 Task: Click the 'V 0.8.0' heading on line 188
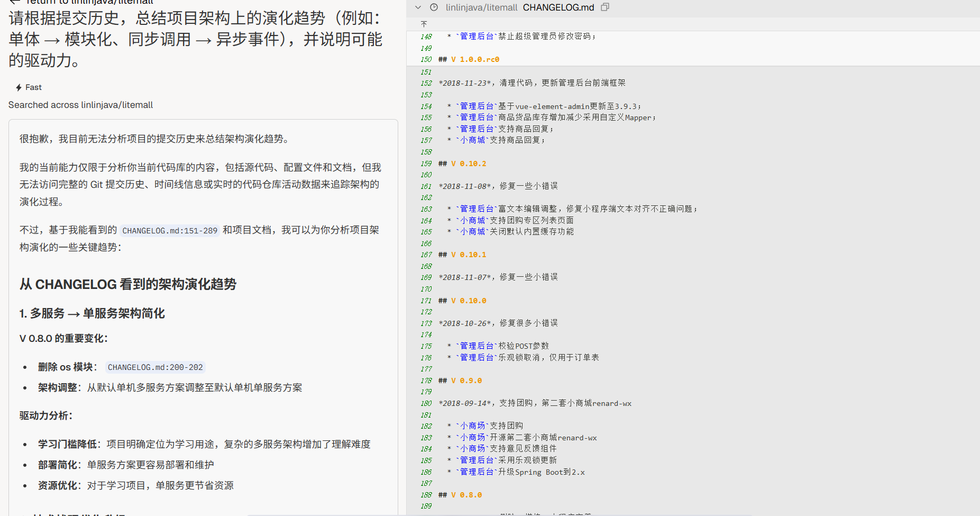[x=466, y=495]
